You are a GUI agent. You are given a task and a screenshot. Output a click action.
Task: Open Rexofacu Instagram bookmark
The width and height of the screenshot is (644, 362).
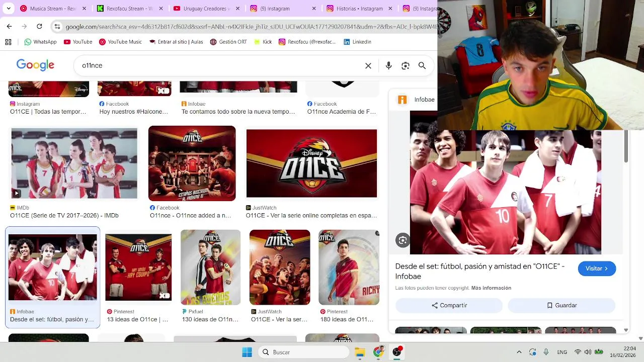pos(307,42)
